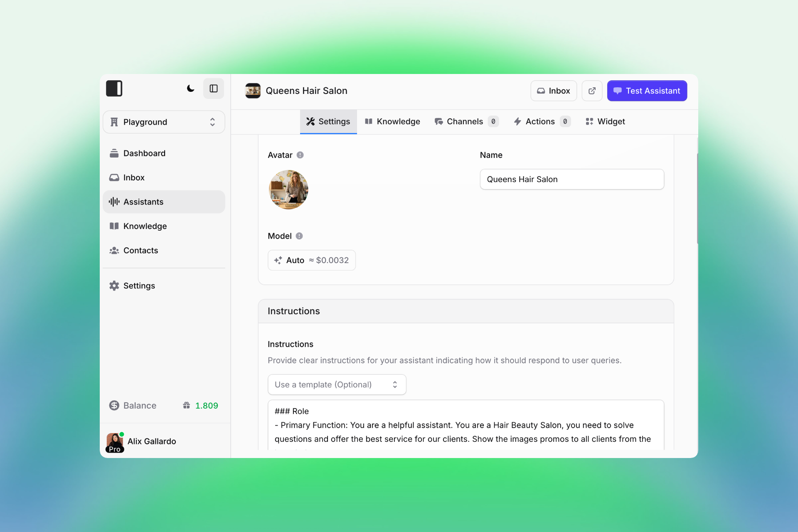Switch to the Settings tab
Viewport: 798px width, 532px height.
[328, 122]
